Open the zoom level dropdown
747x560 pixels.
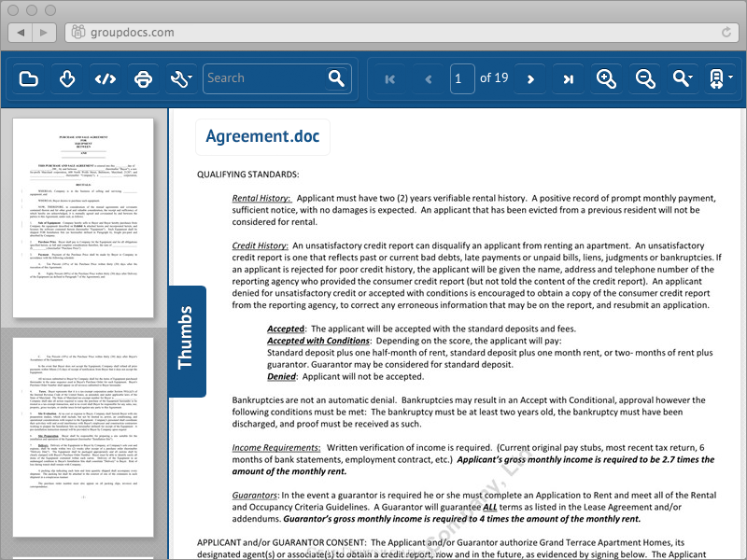click(x=684, y=78)
